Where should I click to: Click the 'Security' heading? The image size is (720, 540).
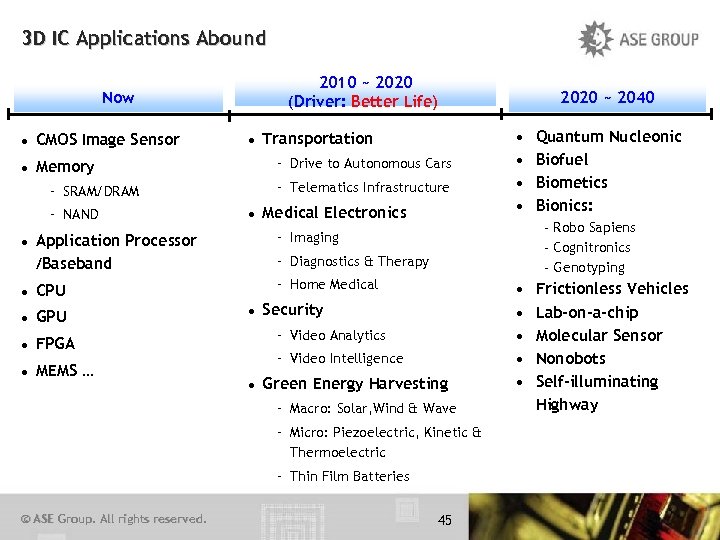pos(292,310)
